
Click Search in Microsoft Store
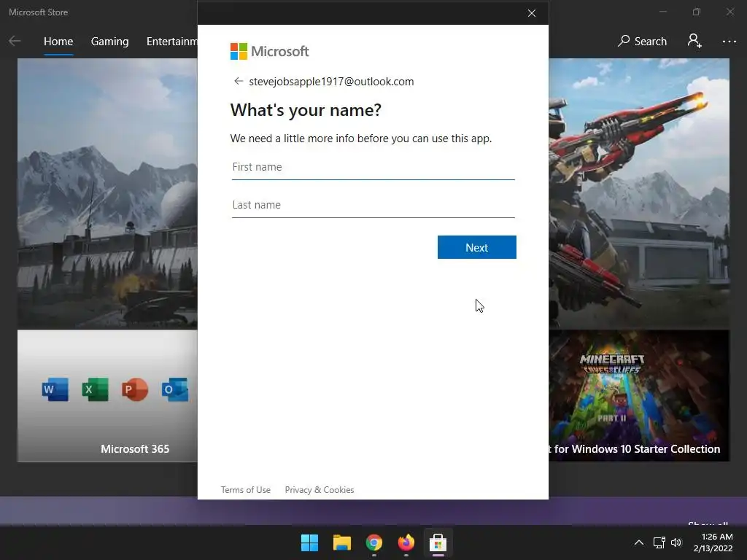pyautogui.click(x=642, y=42)
